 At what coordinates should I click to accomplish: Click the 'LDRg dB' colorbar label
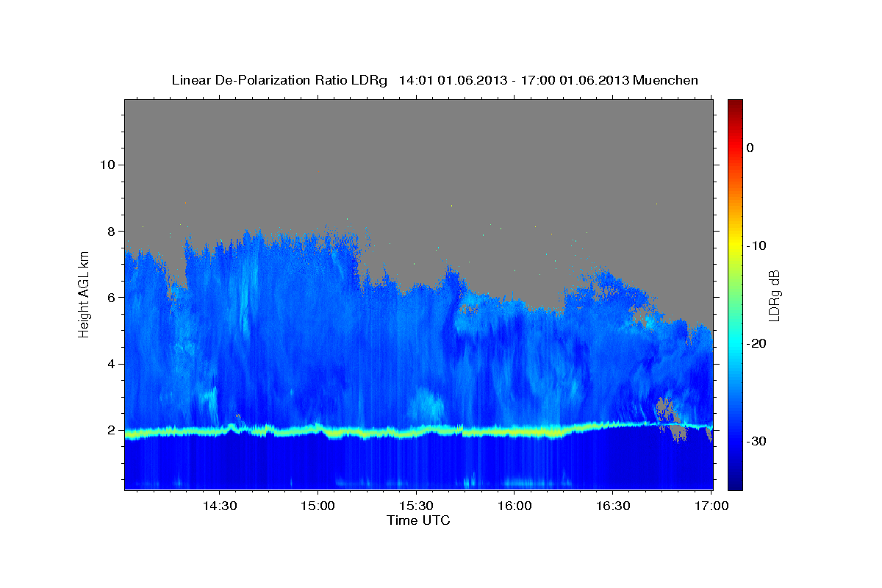click(x=773, y=294)
